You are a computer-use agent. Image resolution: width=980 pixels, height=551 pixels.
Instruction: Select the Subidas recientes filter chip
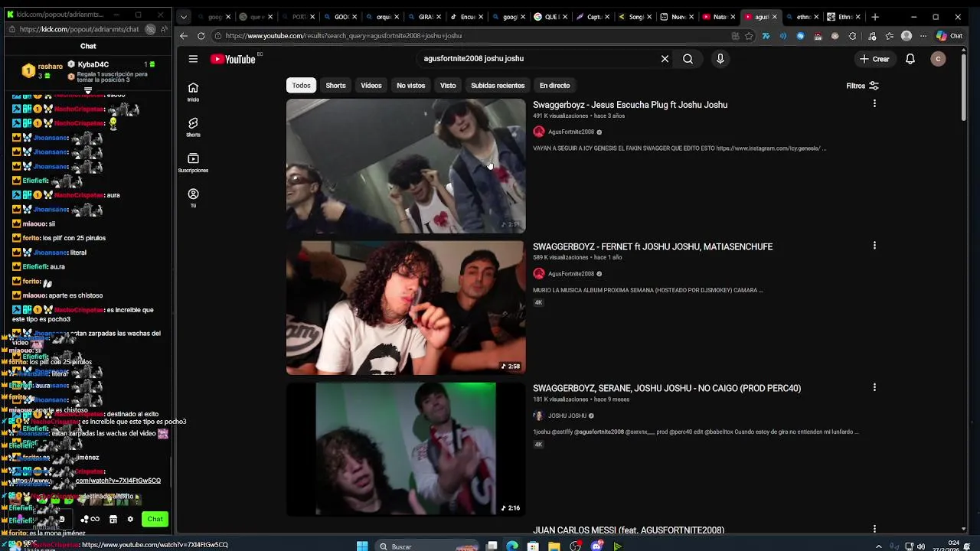click(x=498, y=86)
